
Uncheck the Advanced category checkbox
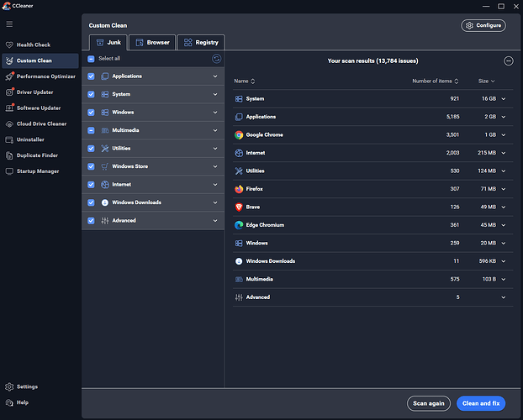pyautogui.click(x=91, y=220)
